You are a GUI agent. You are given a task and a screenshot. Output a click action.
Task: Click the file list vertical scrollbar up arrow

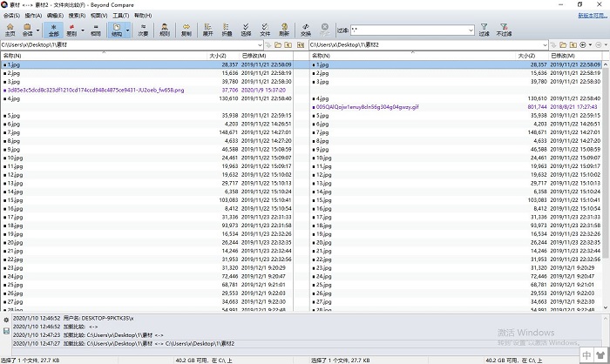(606, 64)
